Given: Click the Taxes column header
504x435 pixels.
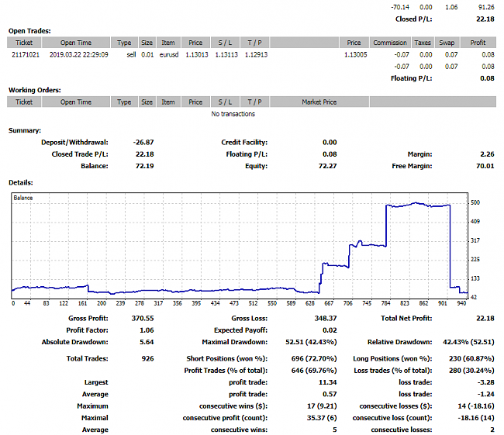Looking at the screenshot, I should 423,43.
